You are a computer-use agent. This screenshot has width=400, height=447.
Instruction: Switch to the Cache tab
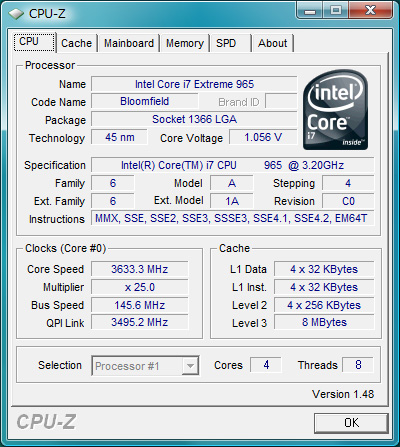(x=76, y=43)
